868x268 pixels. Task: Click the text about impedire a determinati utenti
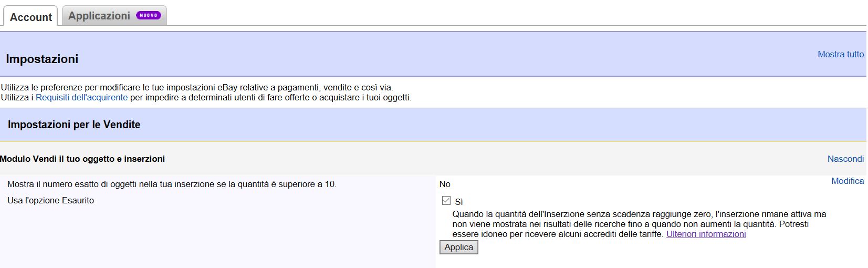(270, 97)
